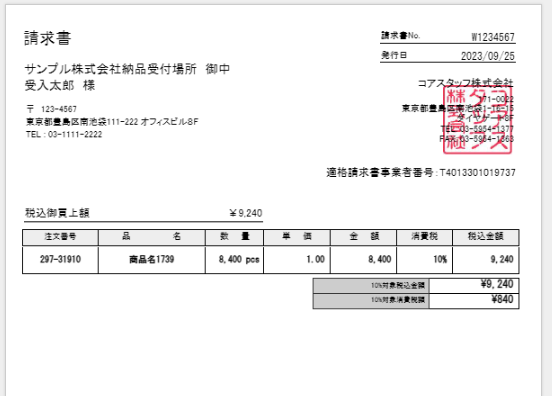Viewport: 552px width, 396px height.
Task: Select registration number T4013301019737
Action: (478, 172)
